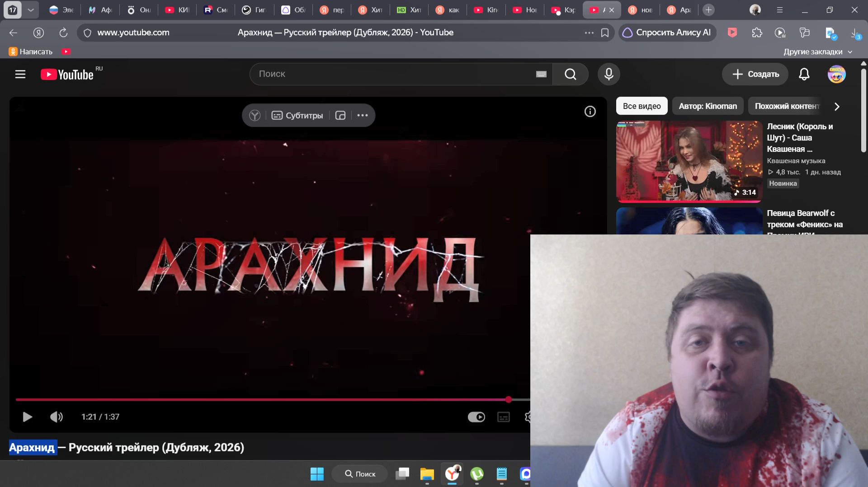Select the Все видео filter chip
The height and width of the screenshot is (487, 868).
click(x=642, y=107)
